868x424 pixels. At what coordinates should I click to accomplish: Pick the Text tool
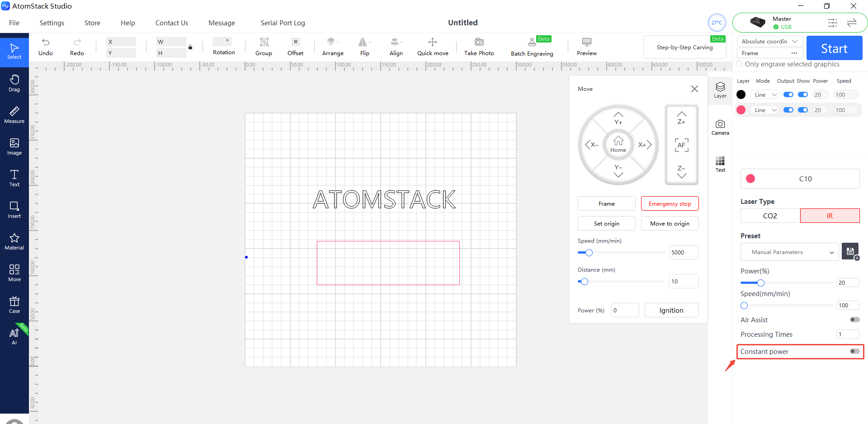pos(14,178)
